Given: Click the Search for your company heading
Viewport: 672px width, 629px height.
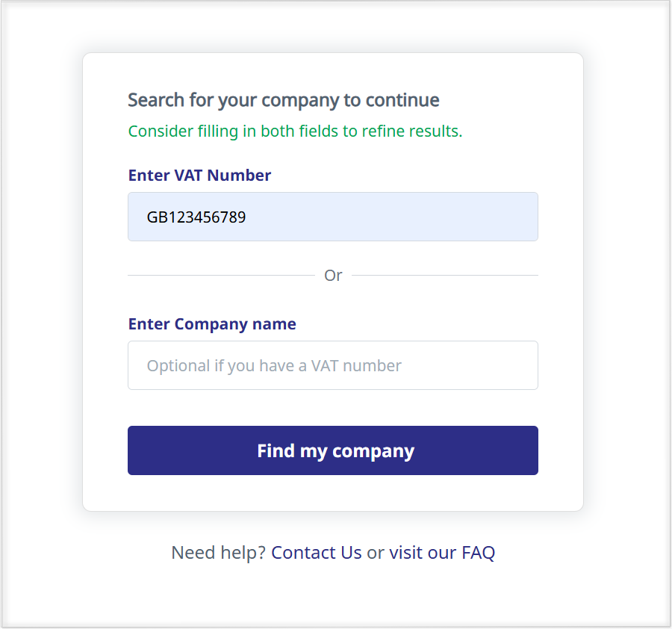Looking at the screenshot, I should click(284, 100).
